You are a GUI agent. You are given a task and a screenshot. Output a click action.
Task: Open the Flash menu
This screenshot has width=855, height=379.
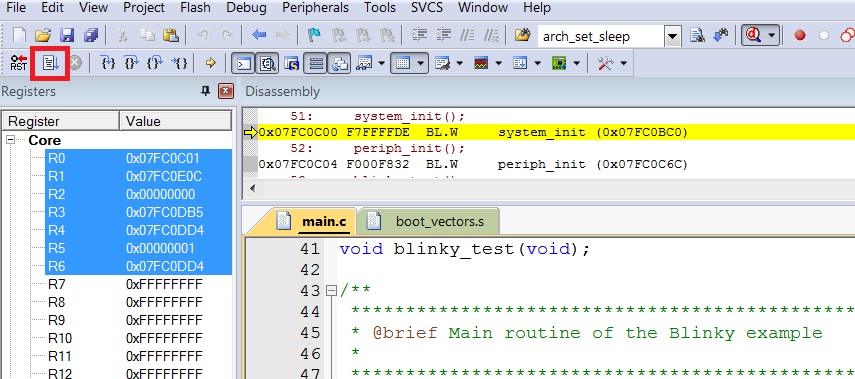coord(195,8)
